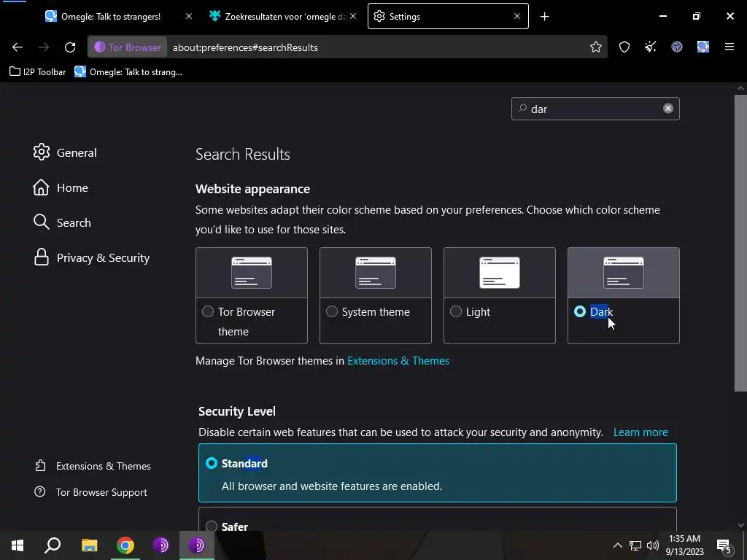Click the New Identity broom icon

point(650,47)
